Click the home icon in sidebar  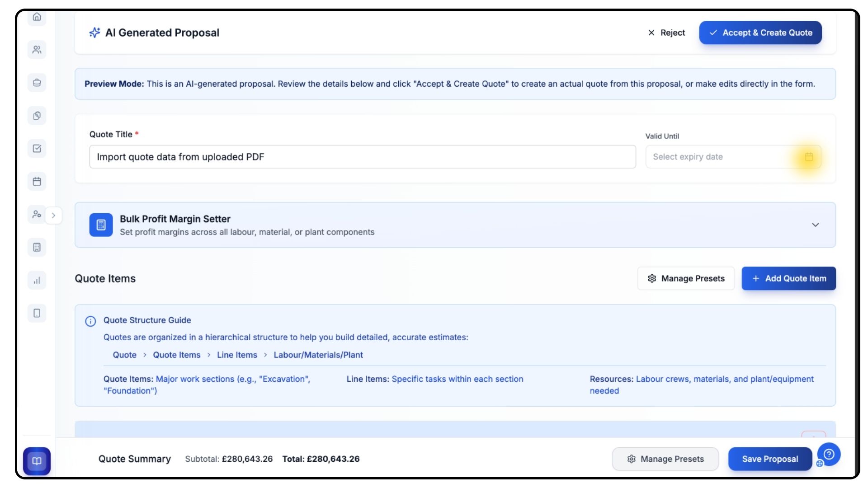[x=37, y=17]
